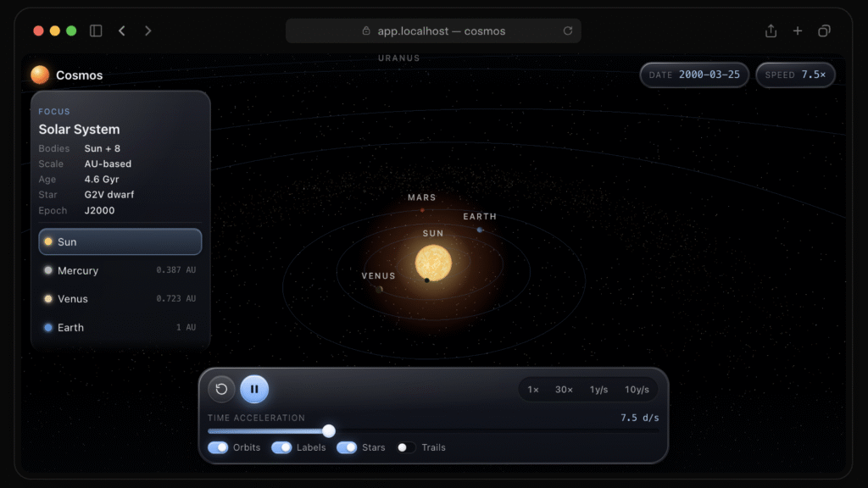Click the time acceleration slider handle
This screenshot has width=868, height=488.
pos(329,430)
